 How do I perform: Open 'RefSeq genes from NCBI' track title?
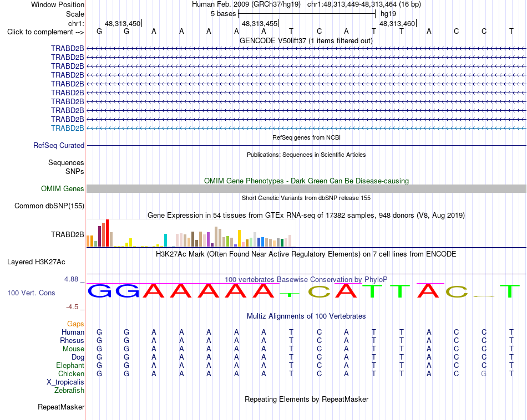click(306, 137)
